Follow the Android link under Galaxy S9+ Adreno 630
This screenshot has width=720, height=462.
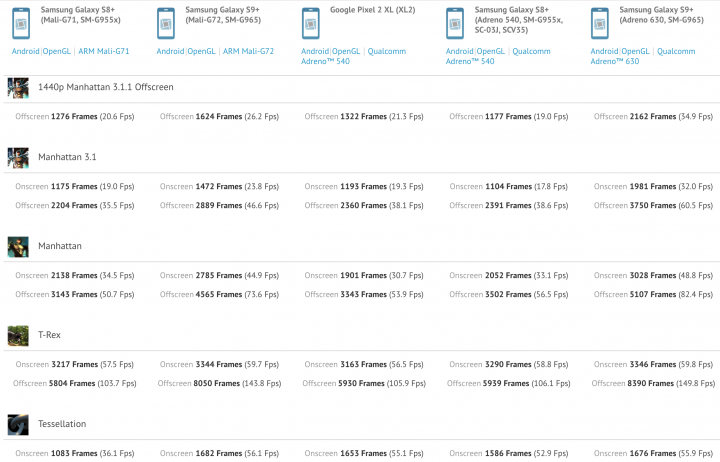(x=604, y=51)
